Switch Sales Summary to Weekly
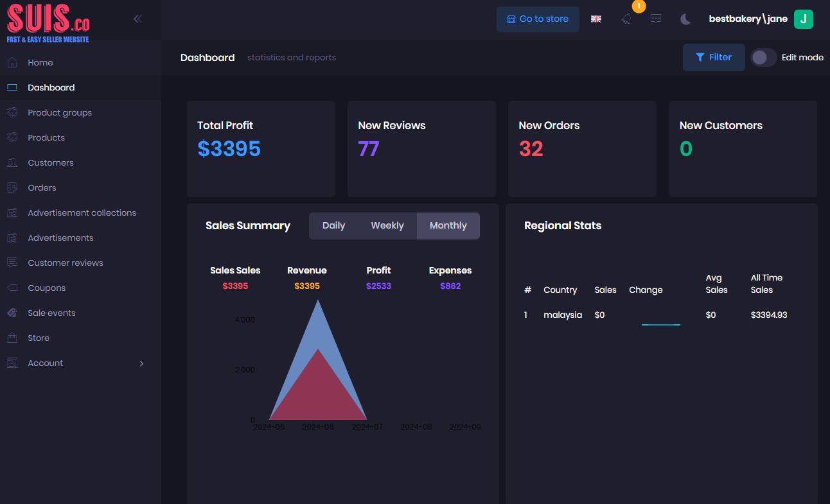This screenshot has height=504, width=830. [x=387, y=226]
